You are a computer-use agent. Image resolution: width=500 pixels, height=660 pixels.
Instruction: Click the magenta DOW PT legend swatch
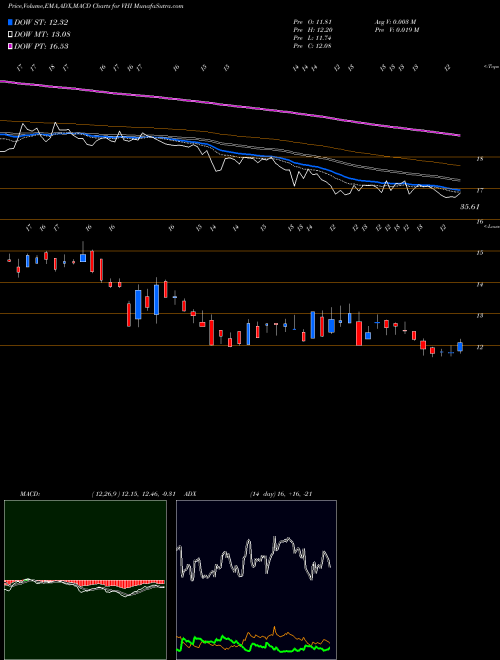(x=10, y=46)
